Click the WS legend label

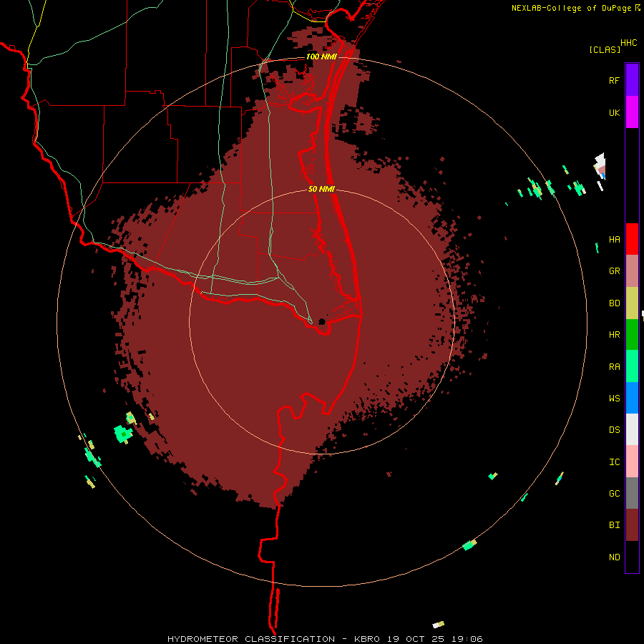[614, 398]
